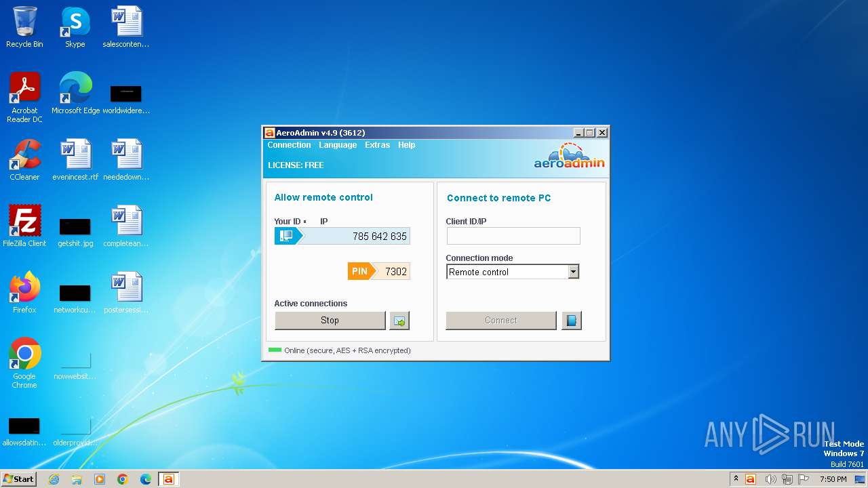Select the worldwidere desktop file

point(126,99)
